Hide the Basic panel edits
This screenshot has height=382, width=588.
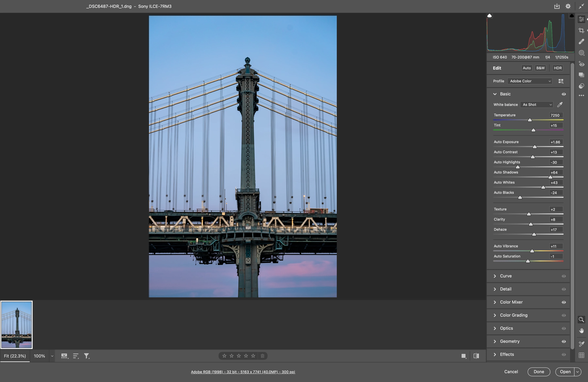coord(563,94)
